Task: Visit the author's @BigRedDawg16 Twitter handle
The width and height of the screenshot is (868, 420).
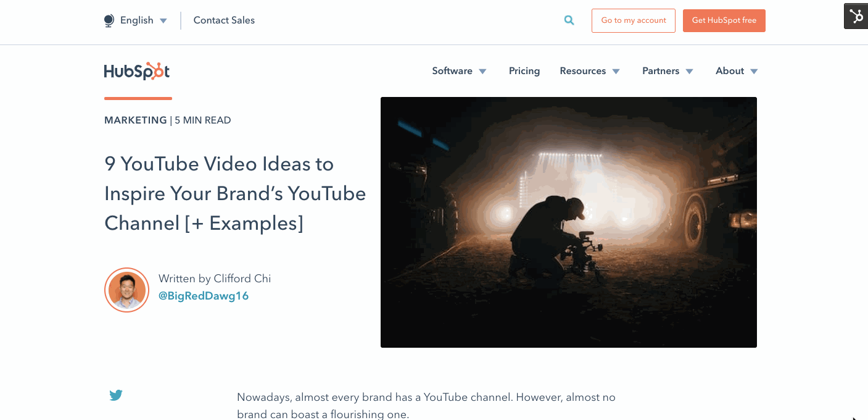Action: pyautogui.click(x=204, y=295)
